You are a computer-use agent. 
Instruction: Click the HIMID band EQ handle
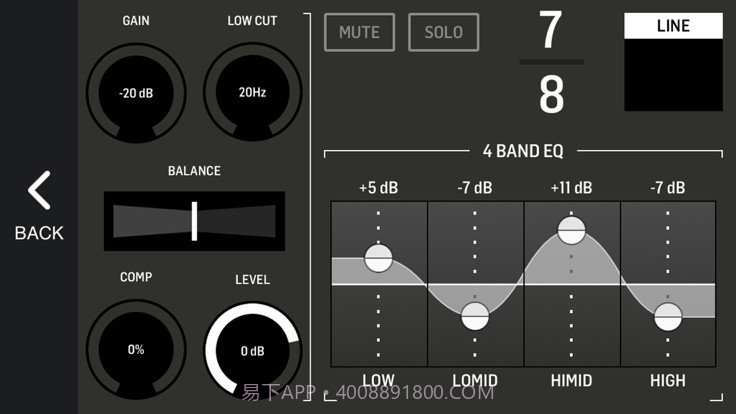pos(571,230)
